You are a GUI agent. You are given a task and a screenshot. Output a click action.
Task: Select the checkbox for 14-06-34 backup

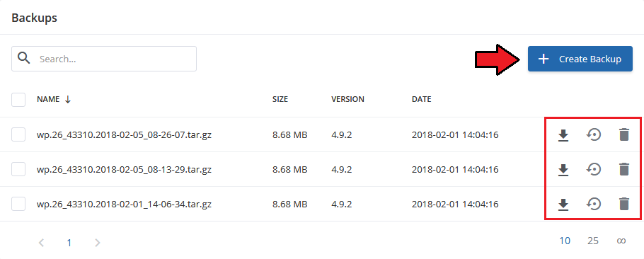pyautogui.click(x=18, y=204)
